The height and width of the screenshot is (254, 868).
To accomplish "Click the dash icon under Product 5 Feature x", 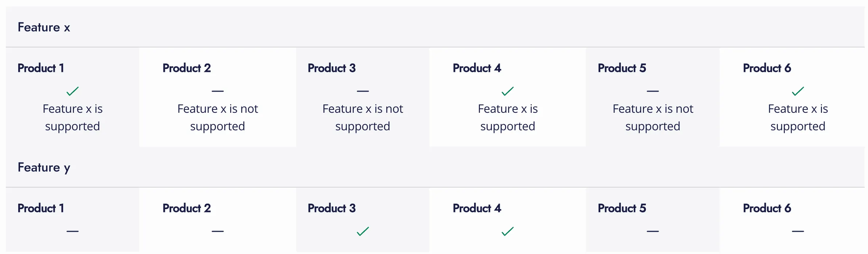I will pyautogui.click(x=652, y=91).
